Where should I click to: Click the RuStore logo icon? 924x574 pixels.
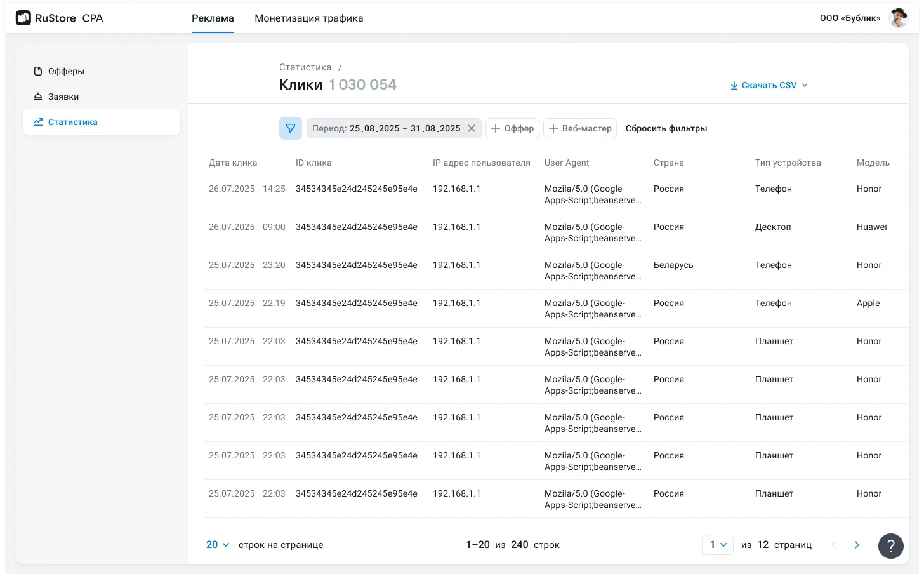[x=23, y=18]
